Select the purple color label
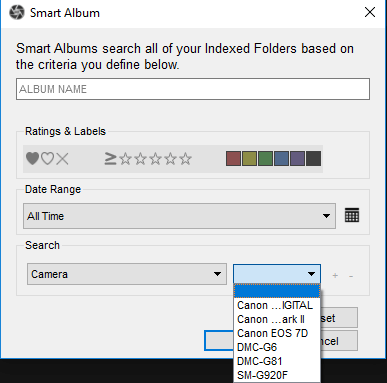Image resolution: width=387 pixels, height=383 pixels. click(x=297, y=158)
